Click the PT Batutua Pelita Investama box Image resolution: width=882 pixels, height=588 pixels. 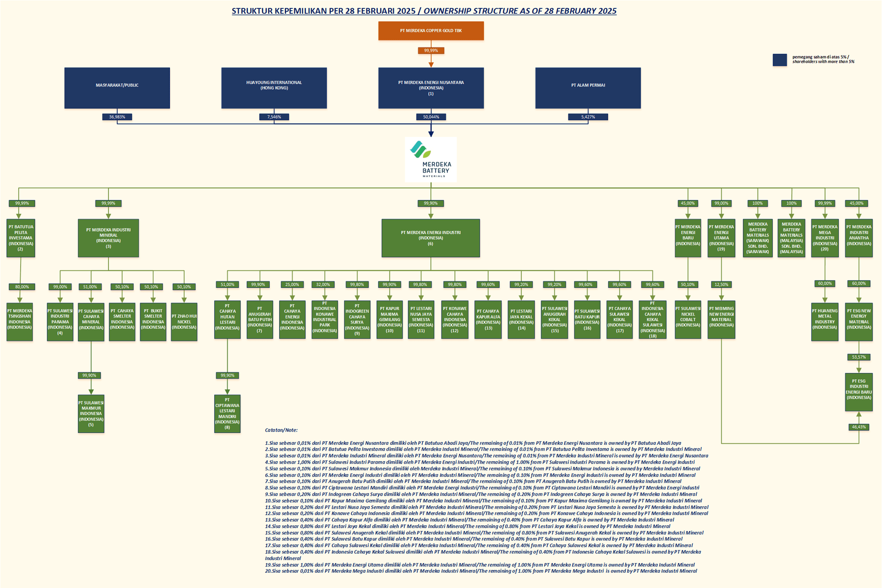(x=21, y=238)
